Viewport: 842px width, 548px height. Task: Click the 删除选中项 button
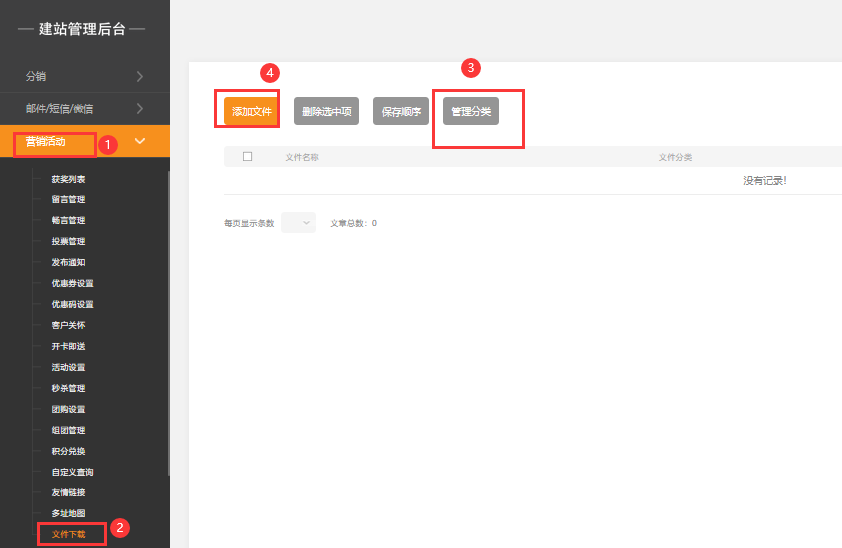326,111
